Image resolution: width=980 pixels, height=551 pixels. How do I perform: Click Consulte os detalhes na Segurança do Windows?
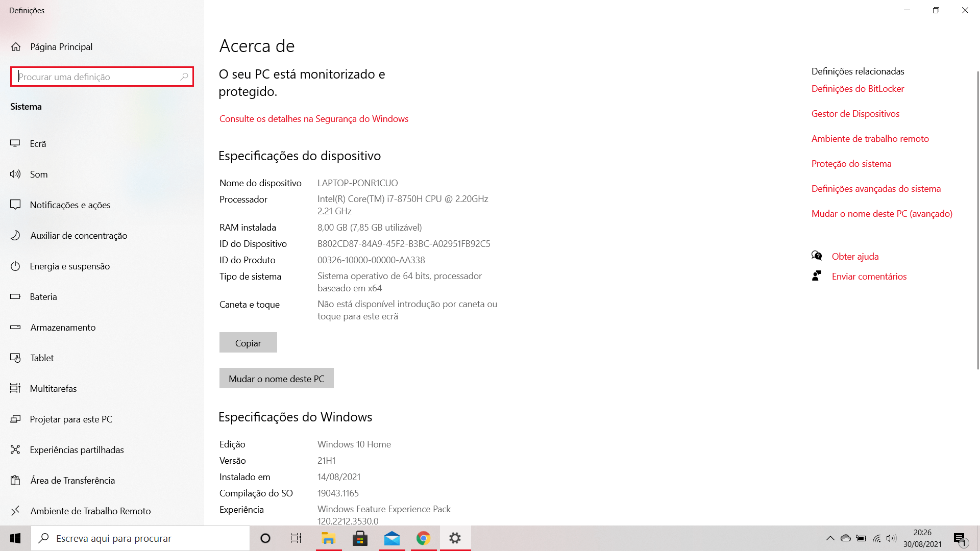pyautogui.click(x=314, y=118)
